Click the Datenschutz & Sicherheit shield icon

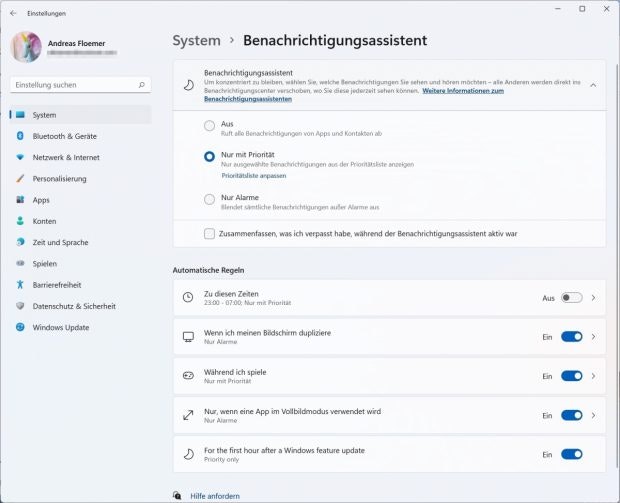tap(20, 306)
